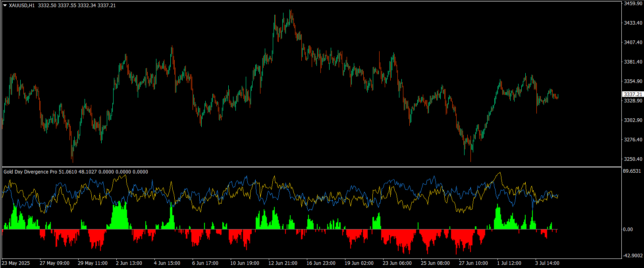Click the 27 Jun 10:00 time label
This screenshot has height=268, width=644.
[474, 263]
